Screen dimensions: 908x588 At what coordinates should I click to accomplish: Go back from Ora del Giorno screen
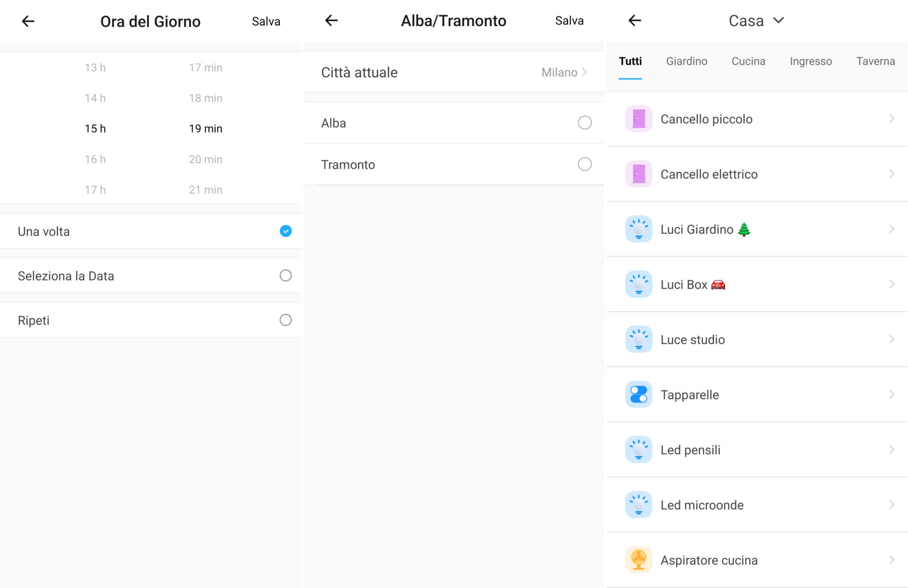click(28, 21)
